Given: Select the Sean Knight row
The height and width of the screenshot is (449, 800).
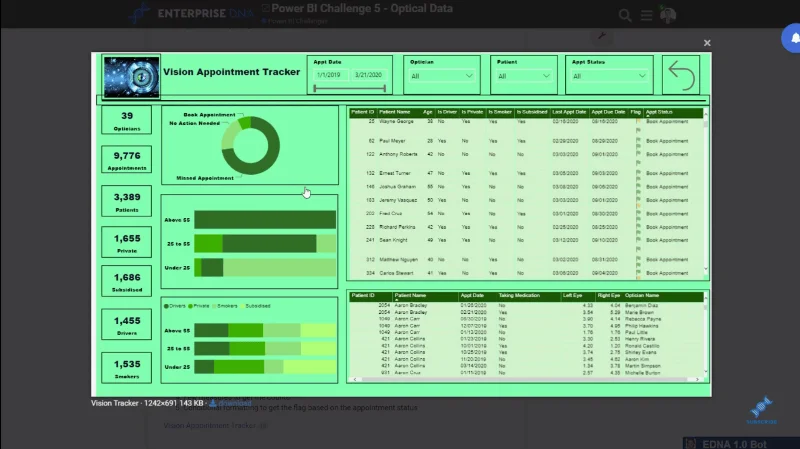Looking at the screenshot, I should [527, 240].
